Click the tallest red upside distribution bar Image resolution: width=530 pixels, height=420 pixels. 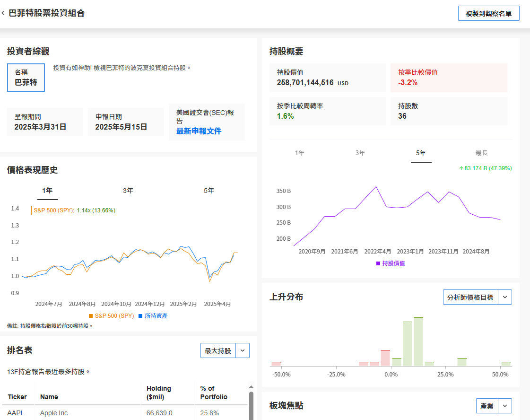(x=385, y=358)
